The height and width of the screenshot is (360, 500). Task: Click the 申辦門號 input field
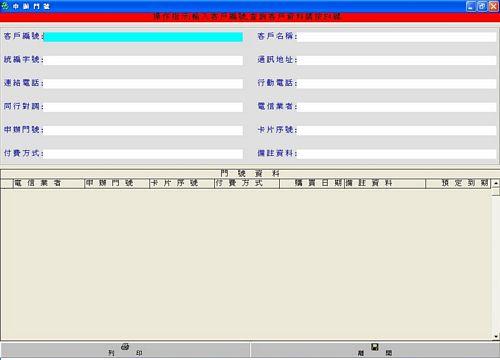pyautogui.click(x=143, y=131)
